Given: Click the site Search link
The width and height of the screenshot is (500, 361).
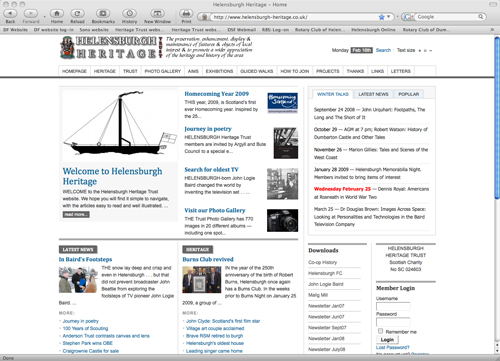Looking at the screenshot, I should click(x=383, y=50).
